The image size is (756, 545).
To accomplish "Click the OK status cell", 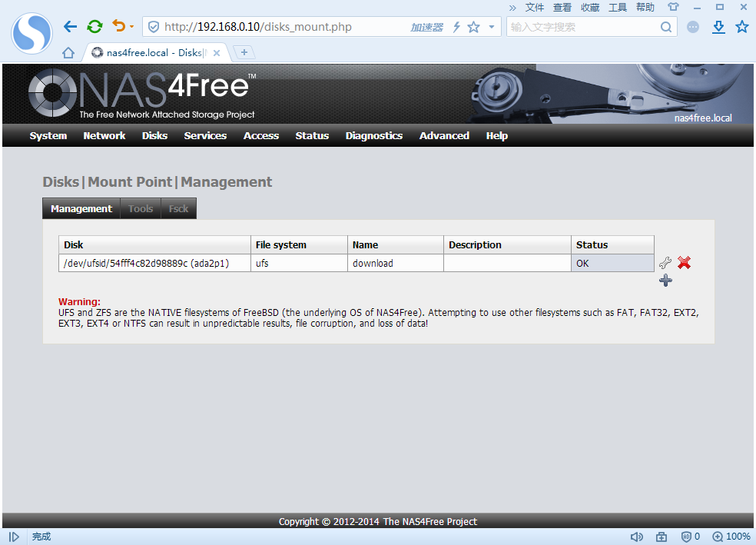I will 612,264.
